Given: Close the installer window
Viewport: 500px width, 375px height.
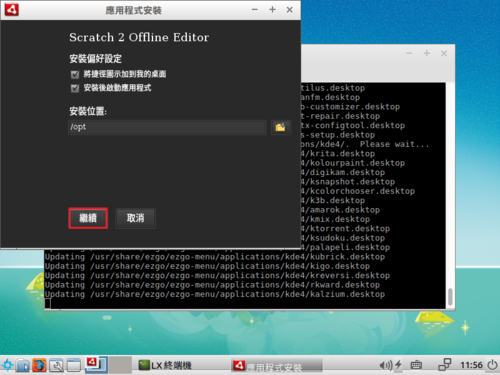Looking at the screenshot, I should pyautogui.click(x=290, y=10).
